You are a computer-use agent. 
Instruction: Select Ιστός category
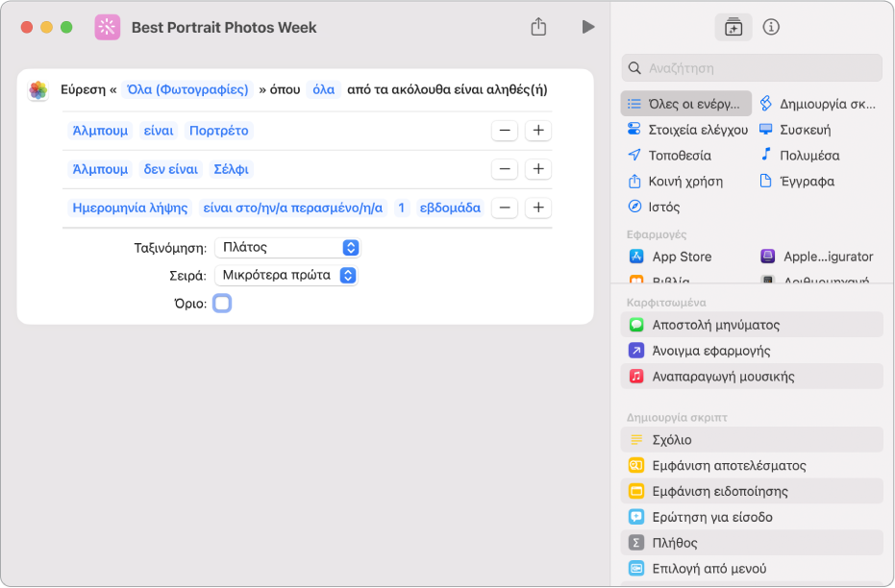654,207
